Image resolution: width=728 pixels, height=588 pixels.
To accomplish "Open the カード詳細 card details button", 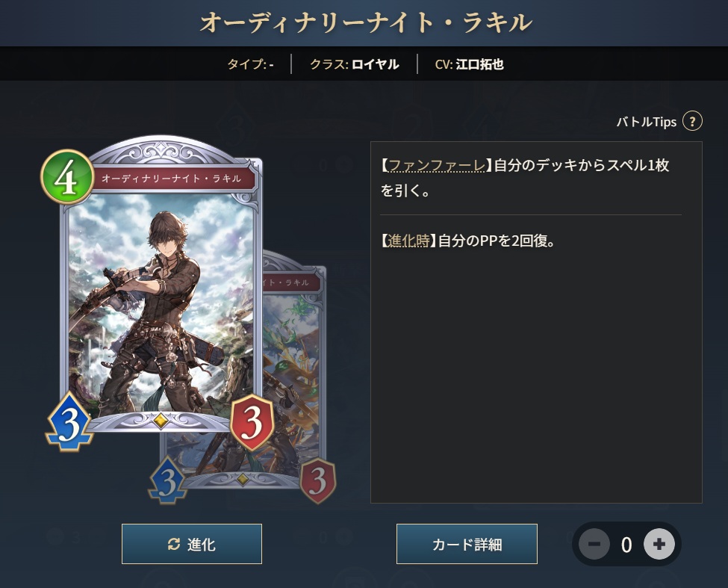I will point(467,544).
